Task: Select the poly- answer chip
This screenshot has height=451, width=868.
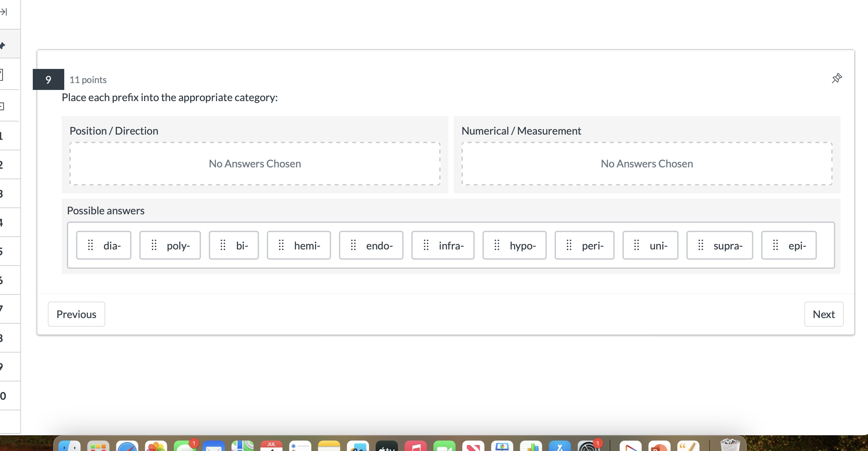Action: pos(170,245)
